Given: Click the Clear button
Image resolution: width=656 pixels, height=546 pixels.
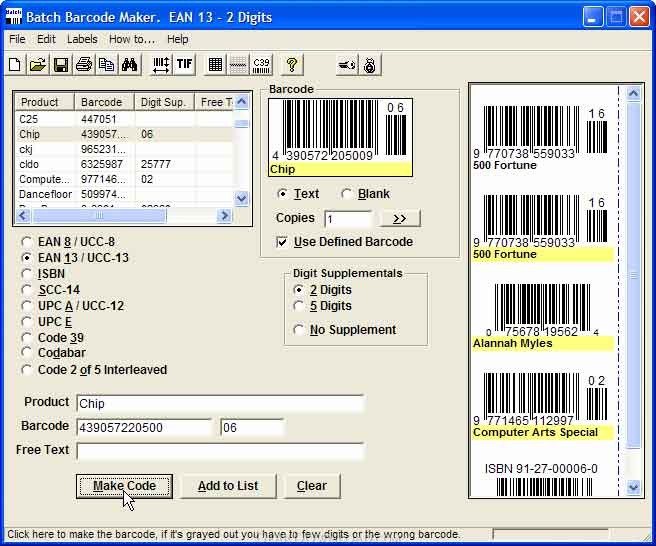Looking at the screenshot, I should coord(312,486).
